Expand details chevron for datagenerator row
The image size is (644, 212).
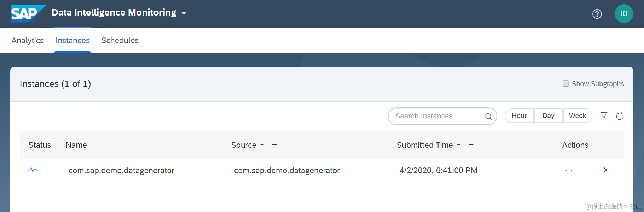point(605,170)
